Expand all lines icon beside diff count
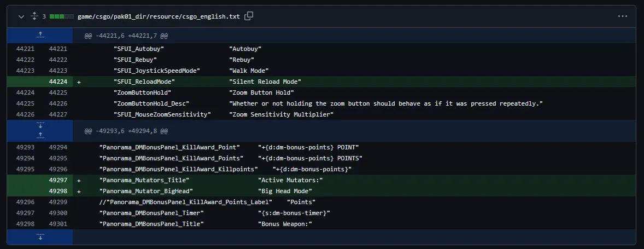 [34, 16]
